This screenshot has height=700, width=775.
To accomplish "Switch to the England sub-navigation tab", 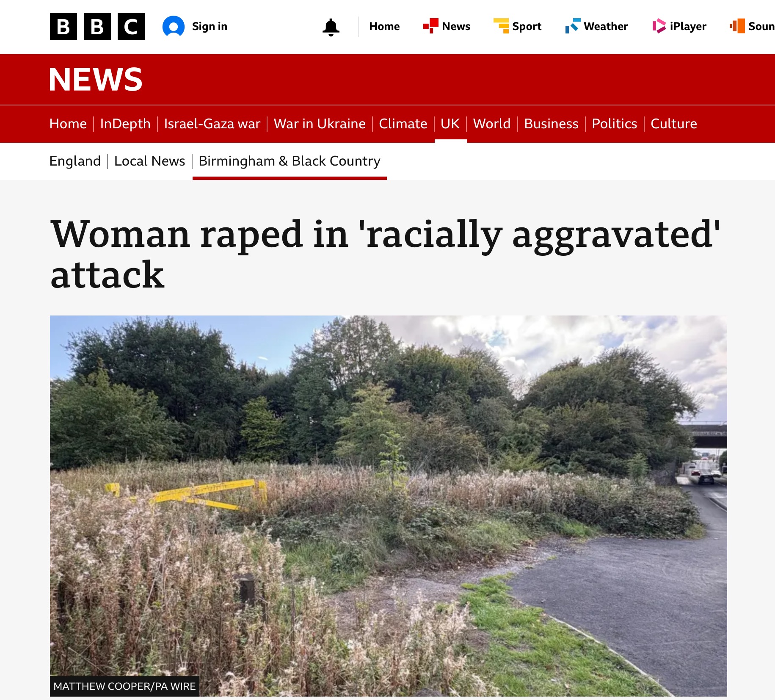I will [75, 161].
